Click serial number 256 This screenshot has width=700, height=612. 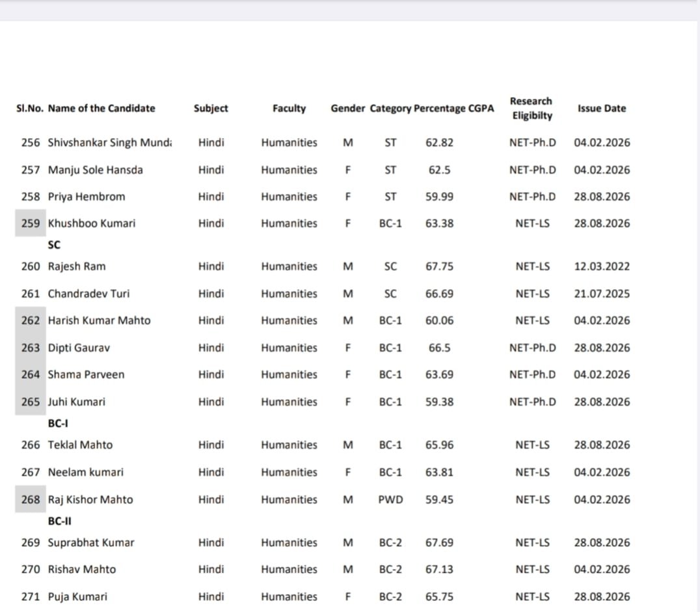click(x=31, y=143)
